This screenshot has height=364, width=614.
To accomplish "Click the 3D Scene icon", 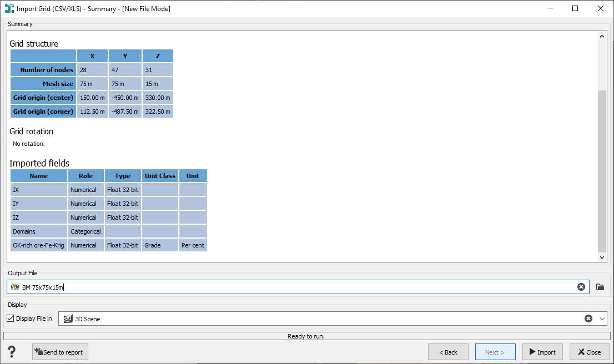I will coord(68,319).
